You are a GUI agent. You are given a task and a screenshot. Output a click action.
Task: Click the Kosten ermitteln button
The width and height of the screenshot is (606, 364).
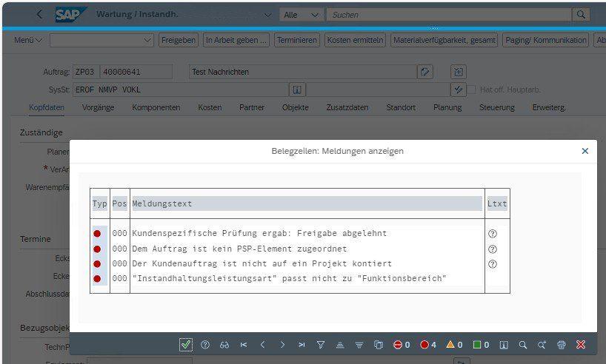[355, 40]
